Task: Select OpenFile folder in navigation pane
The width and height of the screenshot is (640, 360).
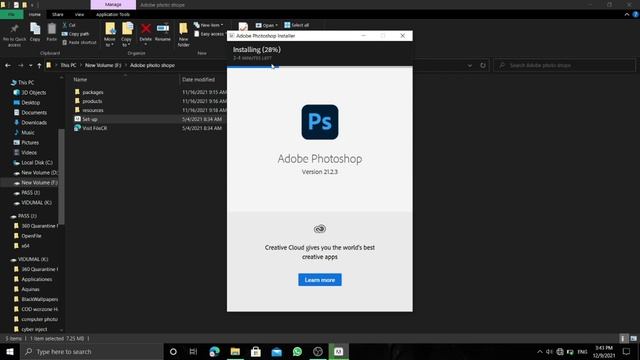Action: click(31, 236)
